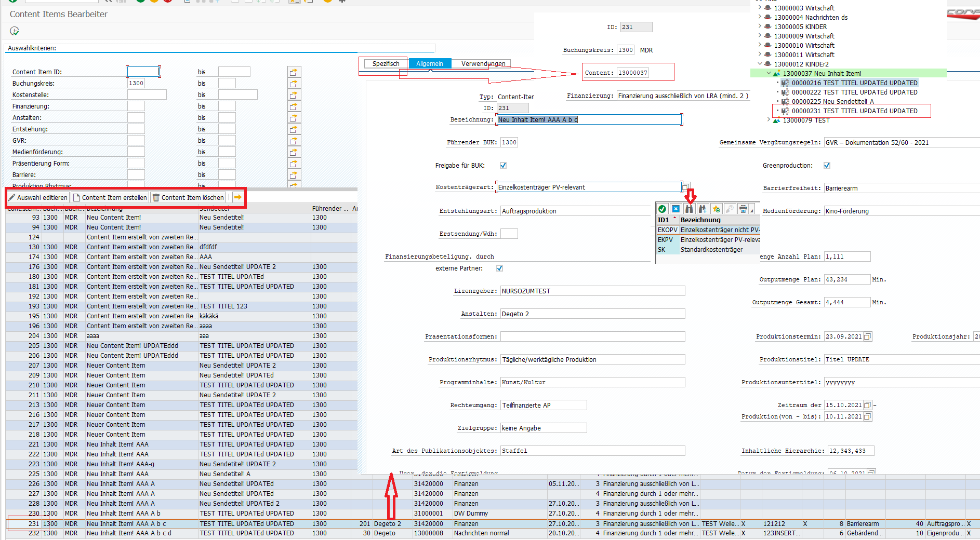980x540 pixels.
Task: Toggle the Freigabe für BUK checkbox
Action: 503,166
